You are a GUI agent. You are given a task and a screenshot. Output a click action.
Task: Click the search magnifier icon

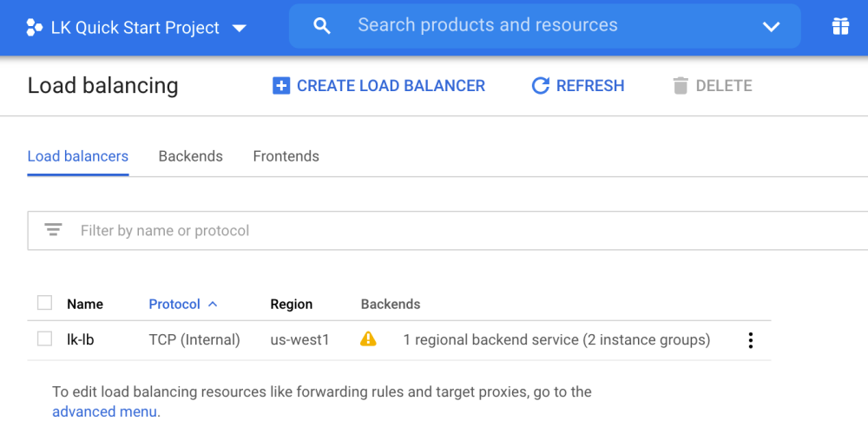[322, 26]
